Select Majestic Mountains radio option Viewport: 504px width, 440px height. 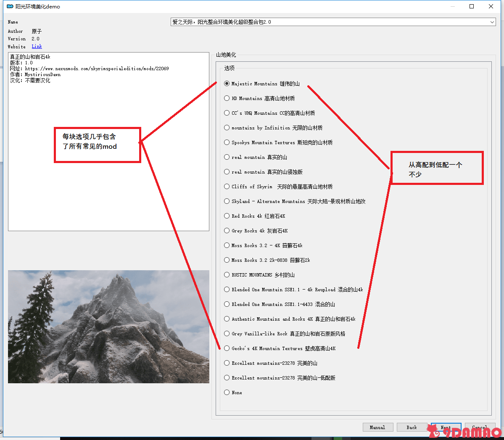coord(227,84)
